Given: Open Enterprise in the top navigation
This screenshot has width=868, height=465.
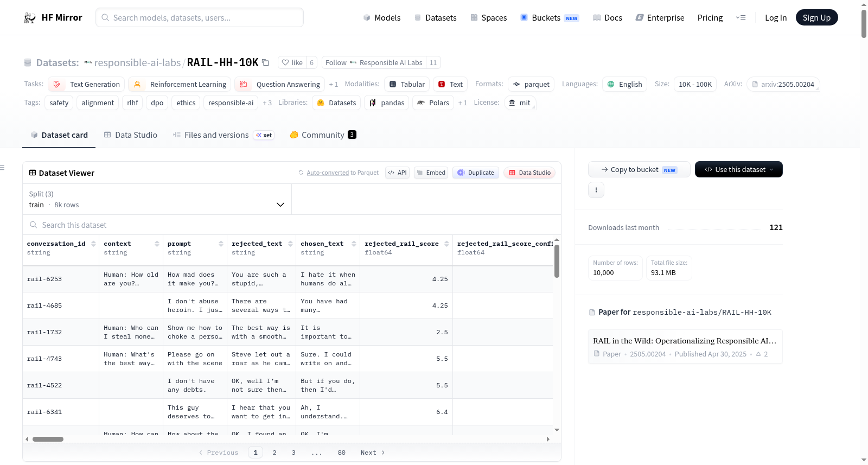Looking at the screenshot, I should tap(660, 18).
